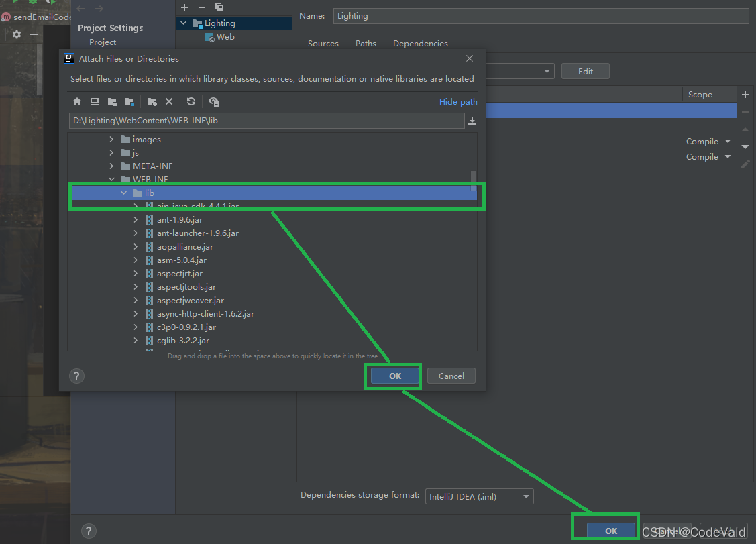Expand the images folder
Viewport: 756px width, 544px height.
pos(112,140)
